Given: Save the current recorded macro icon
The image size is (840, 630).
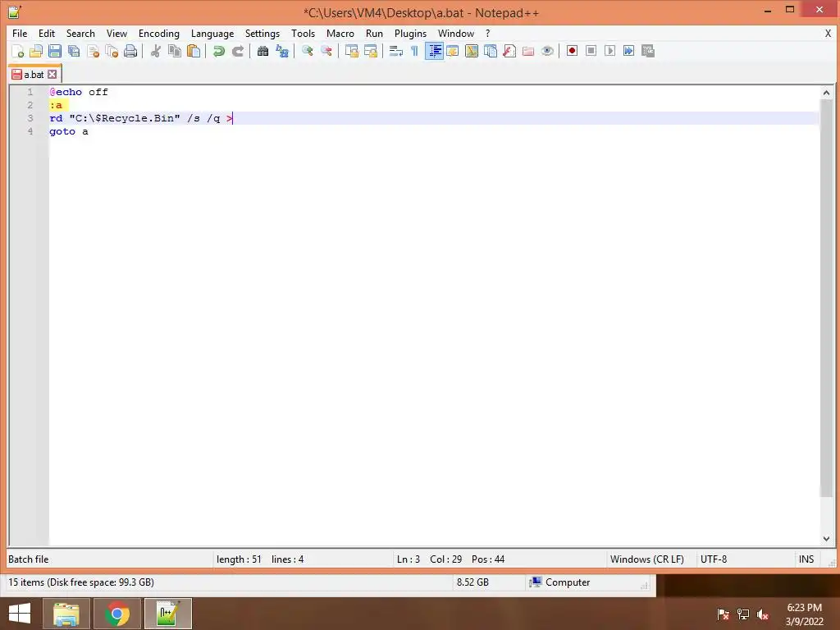Looking at the screenshot, I should click(648, 51).
